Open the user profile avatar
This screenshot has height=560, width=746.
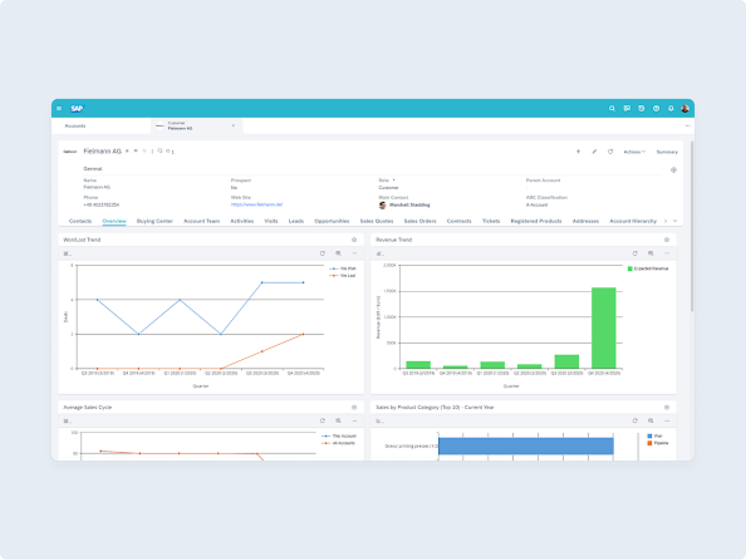pos(685,108)
